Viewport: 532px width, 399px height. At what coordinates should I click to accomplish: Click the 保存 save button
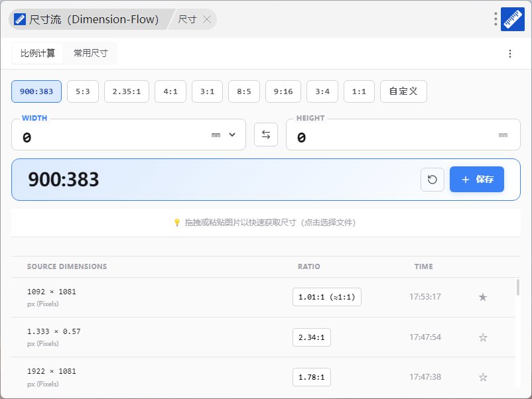[x=477, y=180]
